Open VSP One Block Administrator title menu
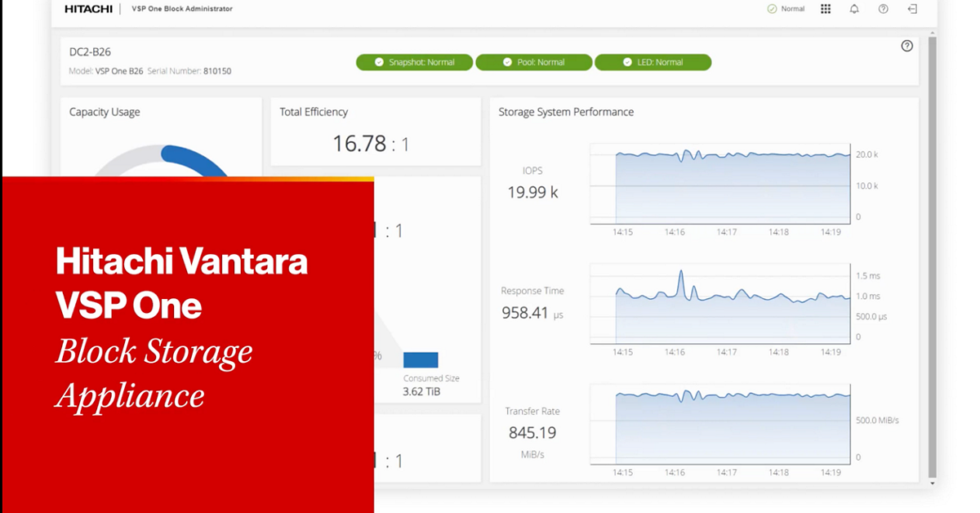The height and width of the screenshot is (513, 980). tap(180, 9)
